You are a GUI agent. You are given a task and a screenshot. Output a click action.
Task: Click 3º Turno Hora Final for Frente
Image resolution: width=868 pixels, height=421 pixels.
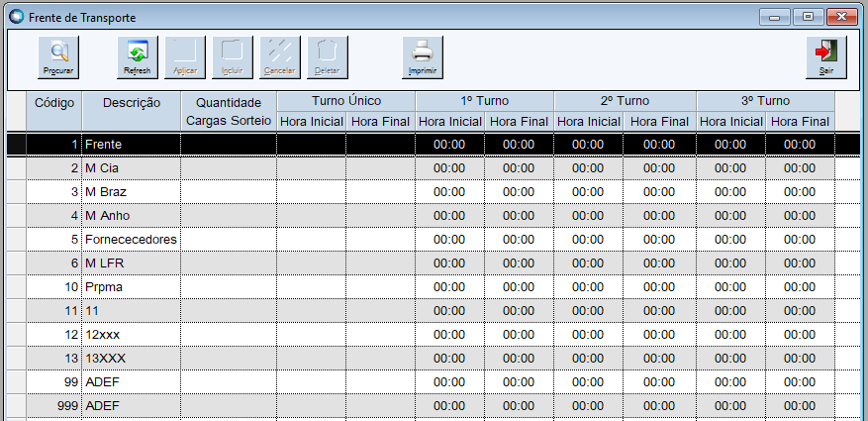point(800,145)
